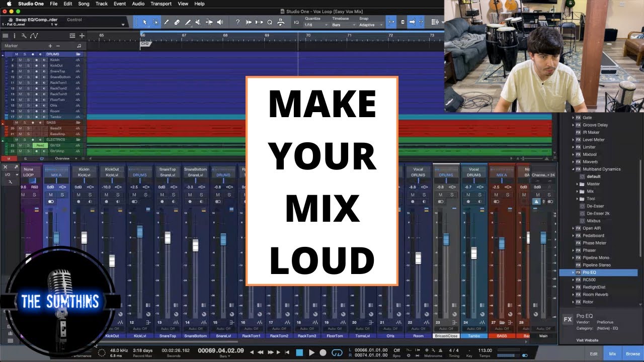Click the Main channel volume fader
644x362 pixels.
coord(543,238)
